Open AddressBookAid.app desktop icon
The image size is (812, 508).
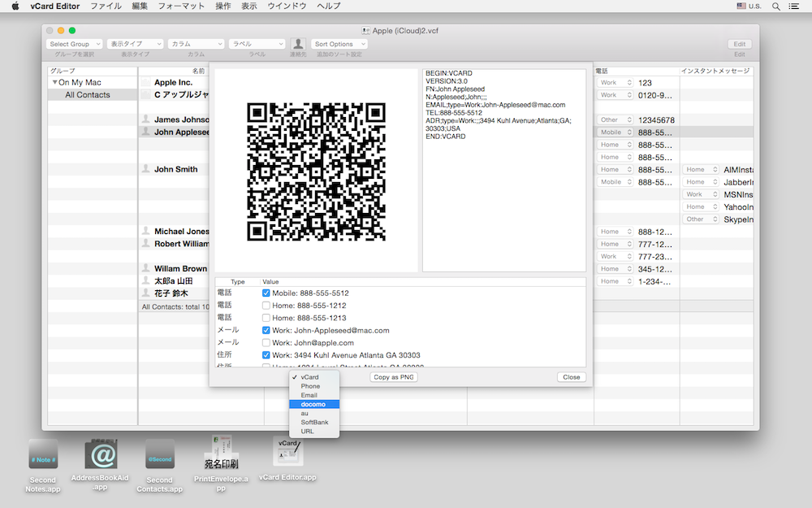100,455
